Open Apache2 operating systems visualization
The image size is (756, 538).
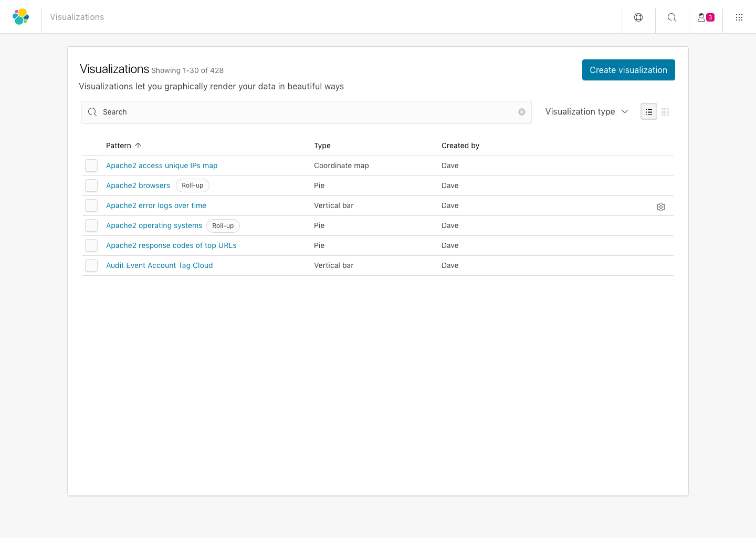[154, 225]
